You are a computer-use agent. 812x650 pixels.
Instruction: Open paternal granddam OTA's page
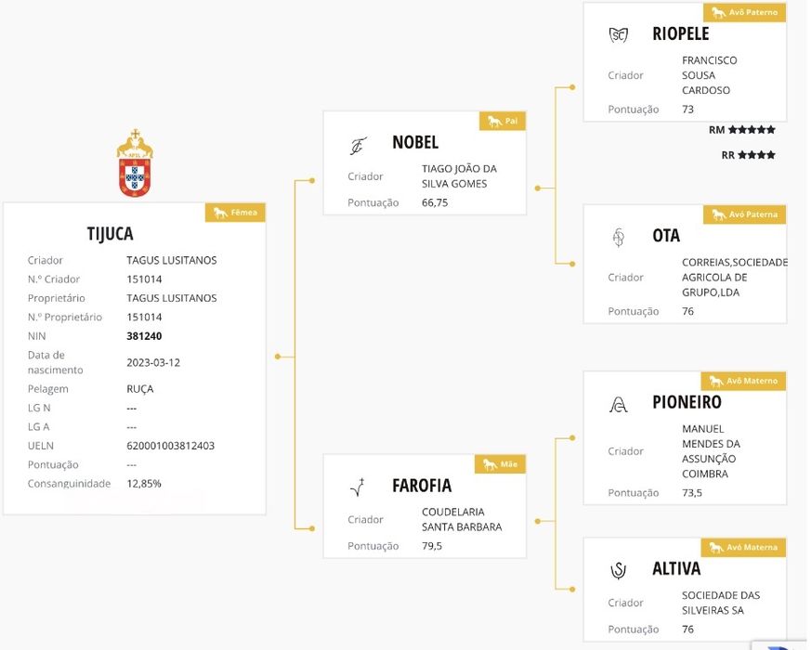[x=666, y=236]
